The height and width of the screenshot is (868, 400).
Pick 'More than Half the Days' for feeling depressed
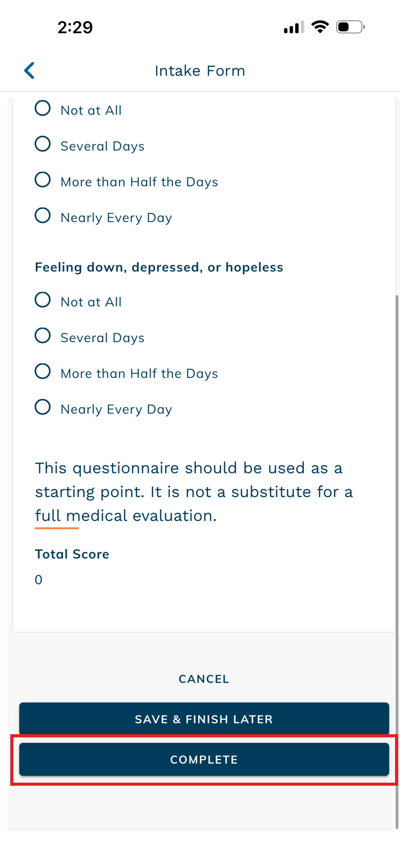(x=43, y=371)
